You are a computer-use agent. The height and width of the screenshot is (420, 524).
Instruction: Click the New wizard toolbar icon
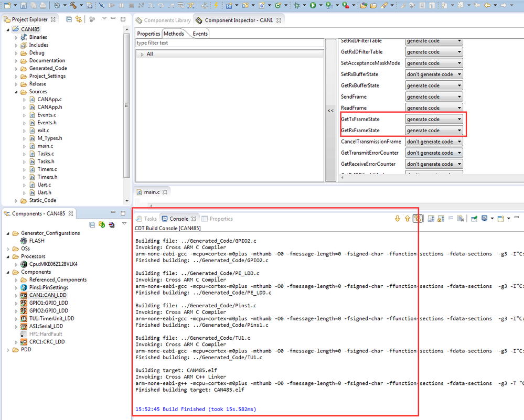coord(7,5)
